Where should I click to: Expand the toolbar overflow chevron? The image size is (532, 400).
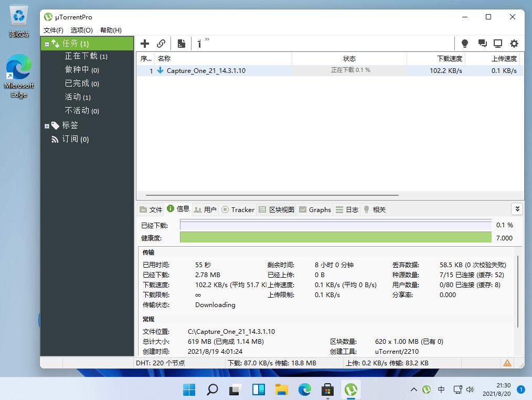coord(207,39)
